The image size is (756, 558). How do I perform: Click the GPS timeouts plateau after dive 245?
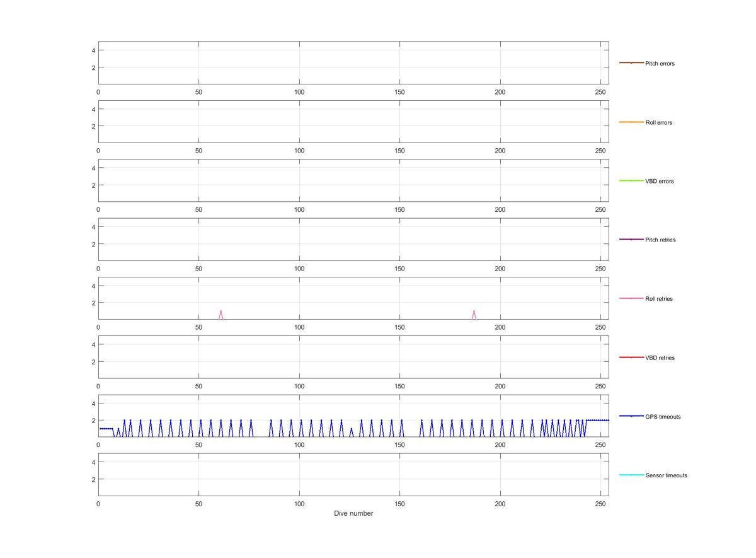click(598, 420)
